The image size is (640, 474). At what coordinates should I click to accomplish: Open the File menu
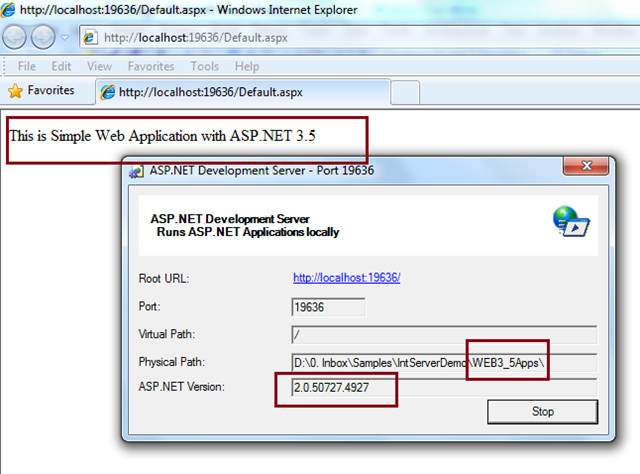[x=27, y=66]
